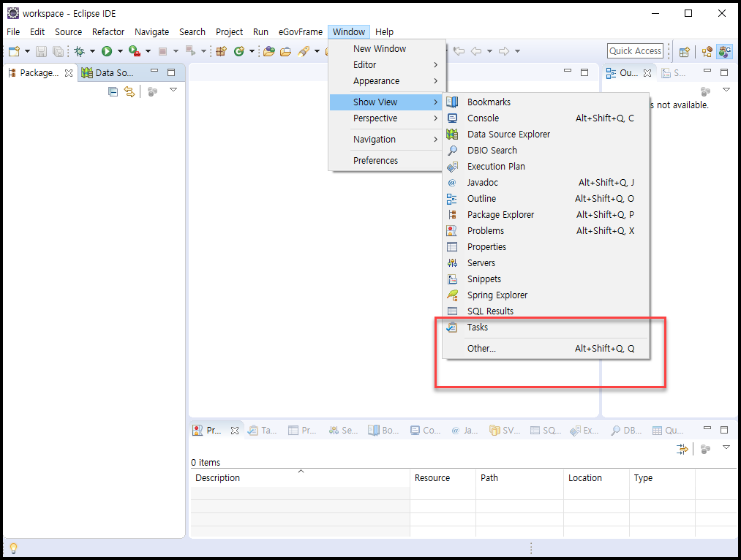This screenshot has height=560, width=741.
Task: Open the Search dropdown arrow in toolbar
Action: 317,51
